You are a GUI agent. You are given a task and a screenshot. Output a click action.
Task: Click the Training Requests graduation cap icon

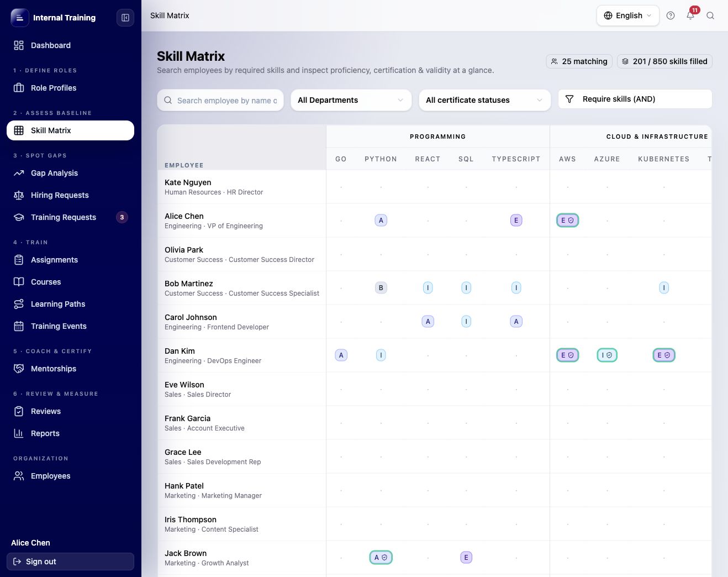19,217
